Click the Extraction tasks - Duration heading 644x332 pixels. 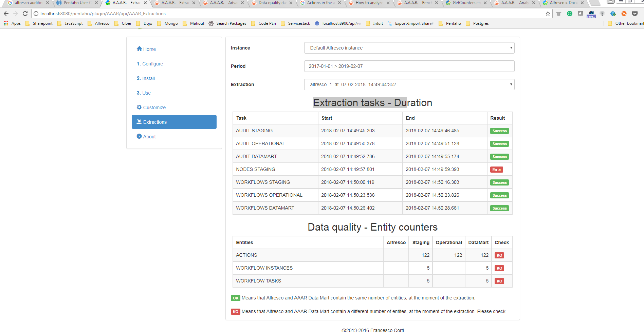(x=372, y=103)
